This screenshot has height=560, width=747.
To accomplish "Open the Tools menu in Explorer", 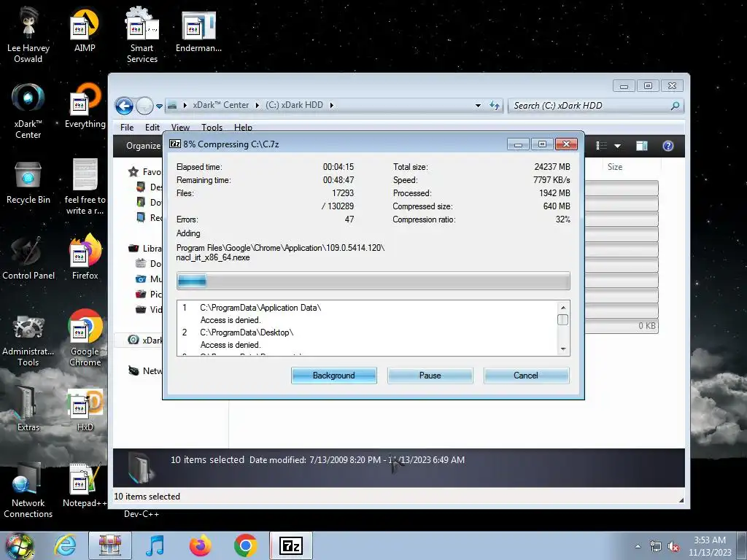I will pos(212,127).
